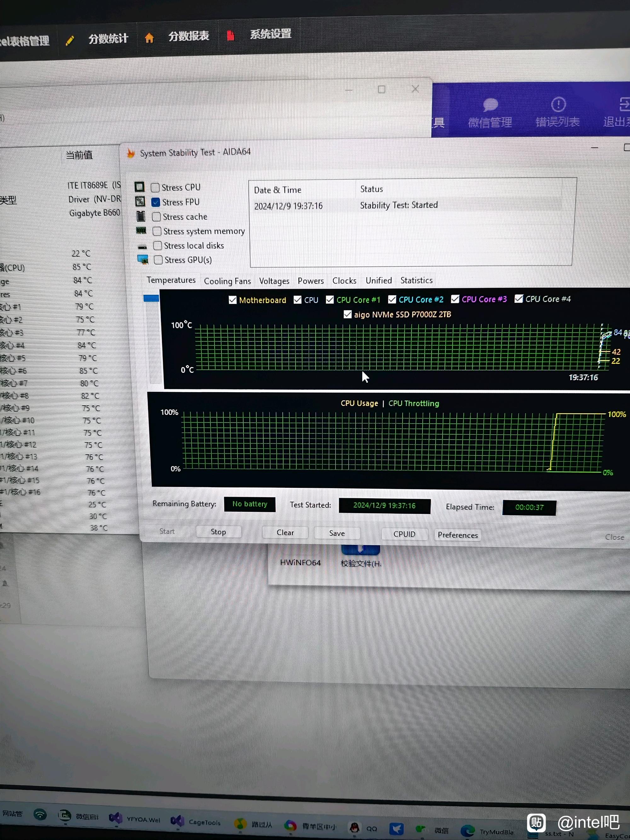This screenshot has width=630, height=840.
Task: Toggle the CPU Core #2 graph checkbox
Action: coord(392,300)
